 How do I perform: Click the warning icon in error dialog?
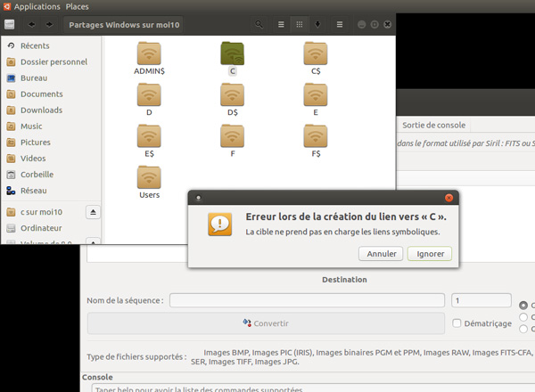pos(220,225)
